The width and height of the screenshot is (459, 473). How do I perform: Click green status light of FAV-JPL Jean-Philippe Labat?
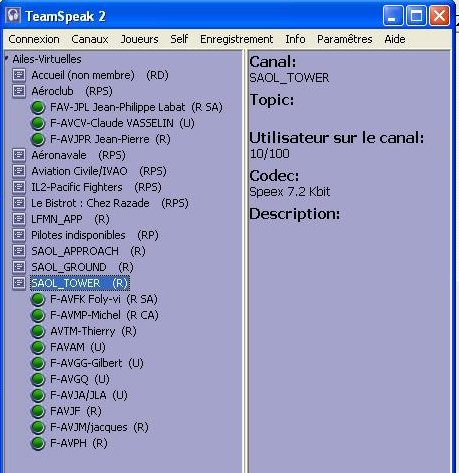pyautogui.click(x=38, y=107)
